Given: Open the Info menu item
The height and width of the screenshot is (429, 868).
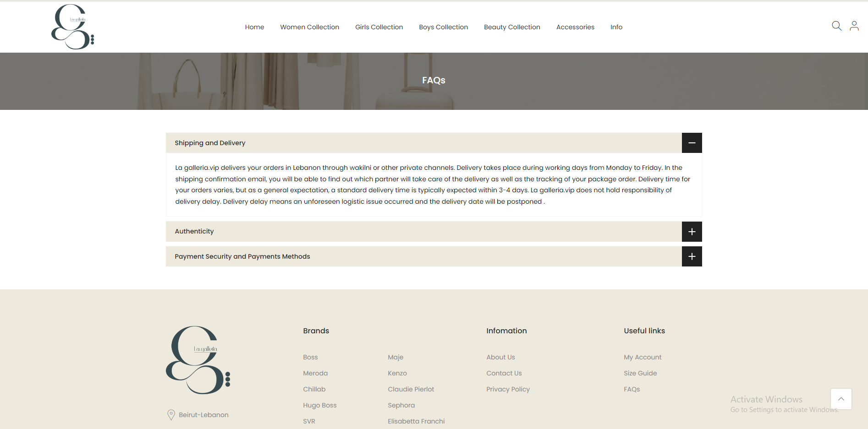Looking at the screenshot, I should [616, 27].
